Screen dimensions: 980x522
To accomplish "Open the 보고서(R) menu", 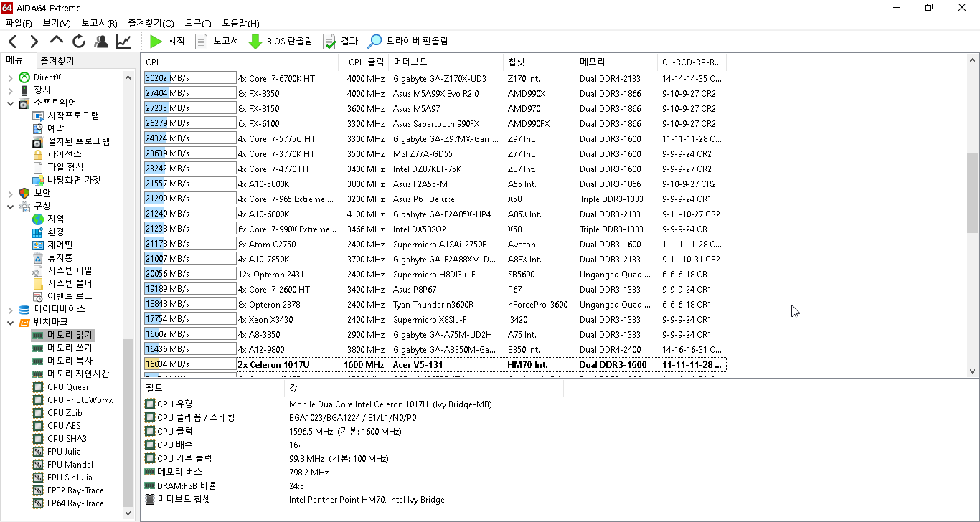I will click(x=99, y=23).
